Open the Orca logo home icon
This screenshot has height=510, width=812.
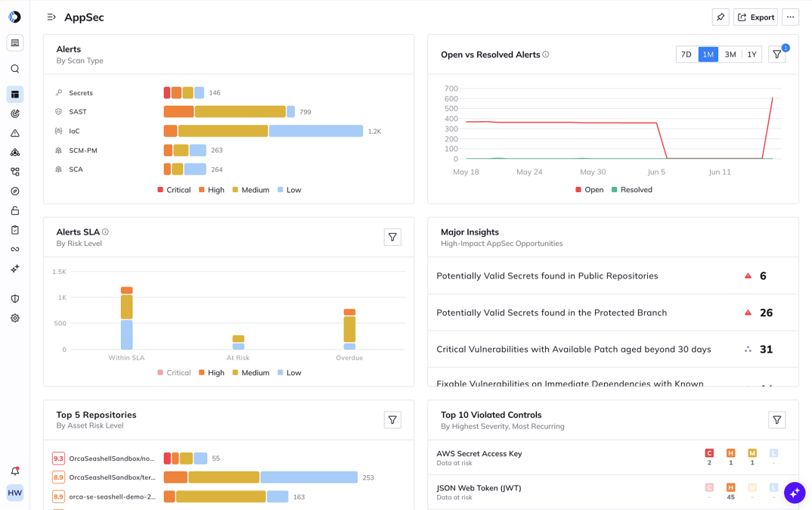[14, 17]
